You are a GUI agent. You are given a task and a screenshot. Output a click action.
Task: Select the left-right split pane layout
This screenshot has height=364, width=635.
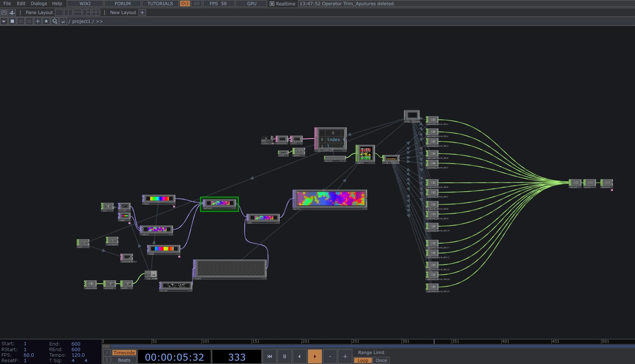(x=68, y=12)
